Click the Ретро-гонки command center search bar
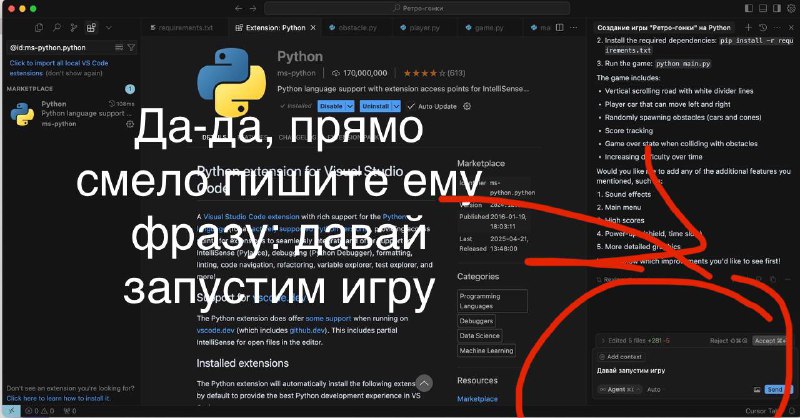 point(417,9)
